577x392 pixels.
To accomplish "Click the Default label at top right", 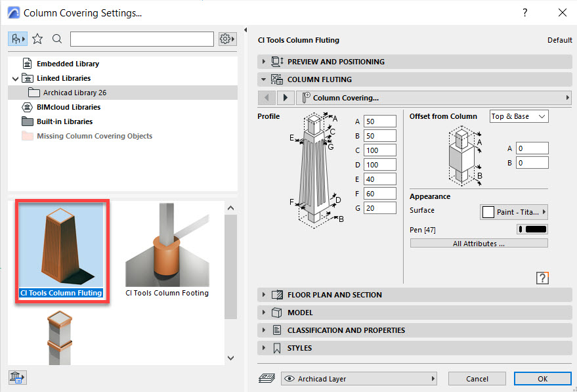I will click(x=560, y=40).
